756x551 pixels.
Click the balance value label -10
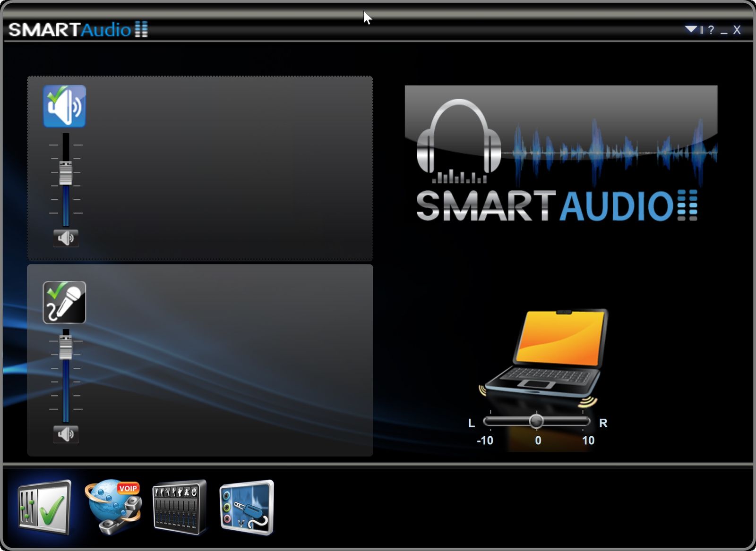coord(485,441)
